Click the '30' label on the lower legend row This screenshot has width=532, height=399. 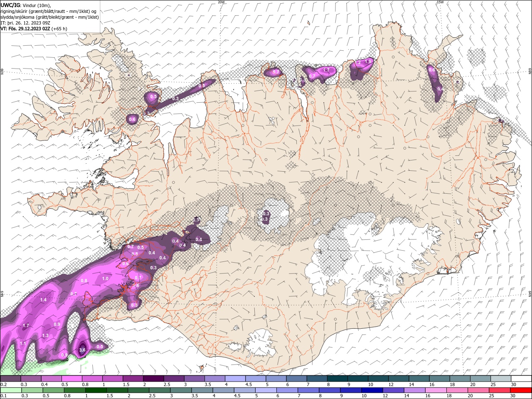514,396
